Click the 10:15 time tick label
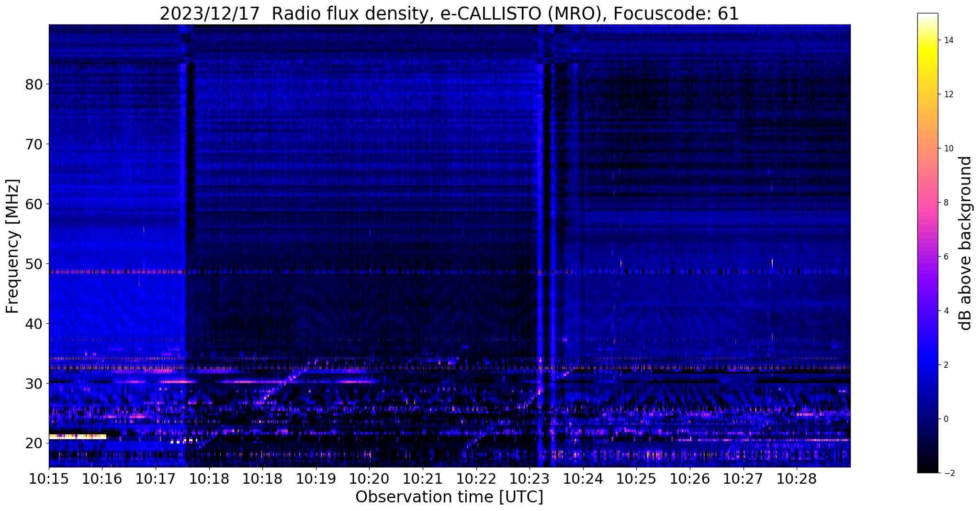 (49, 479)
